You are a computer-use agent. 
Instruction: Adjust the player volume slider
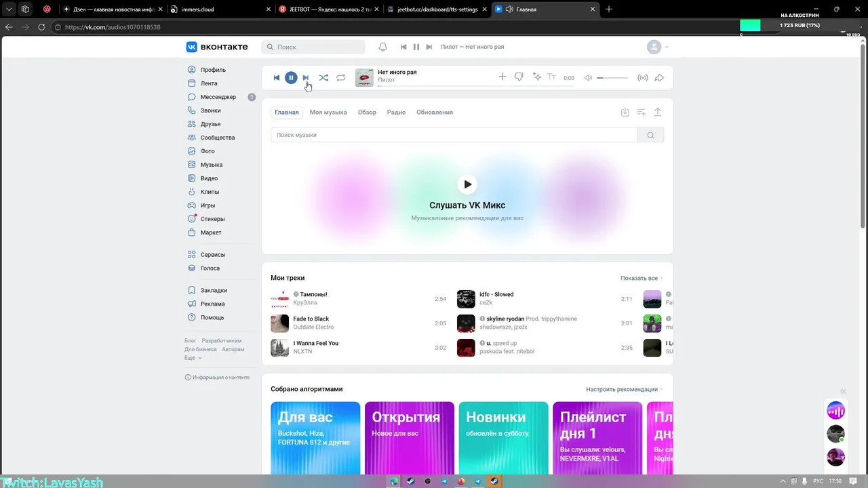(x=612, y=78)
